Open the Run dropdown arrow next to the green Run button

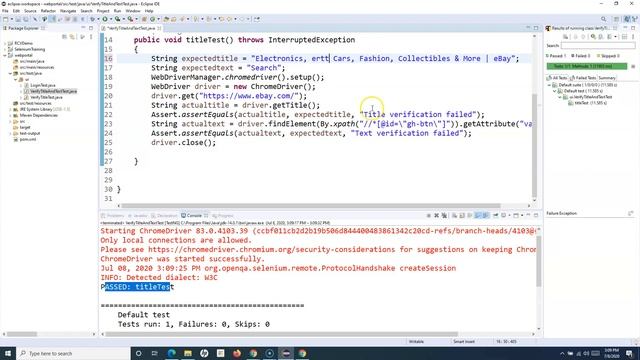pyautogui.click(x=110, y=19)
